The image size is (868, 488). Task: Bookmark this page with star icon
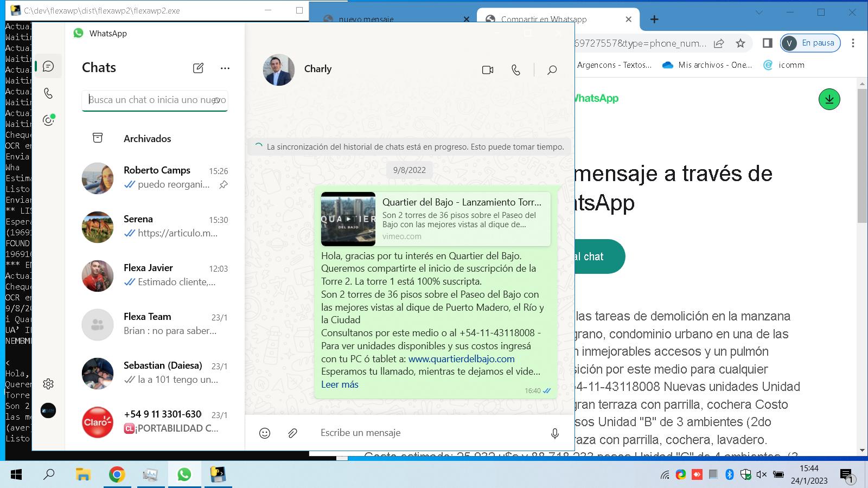741,43
